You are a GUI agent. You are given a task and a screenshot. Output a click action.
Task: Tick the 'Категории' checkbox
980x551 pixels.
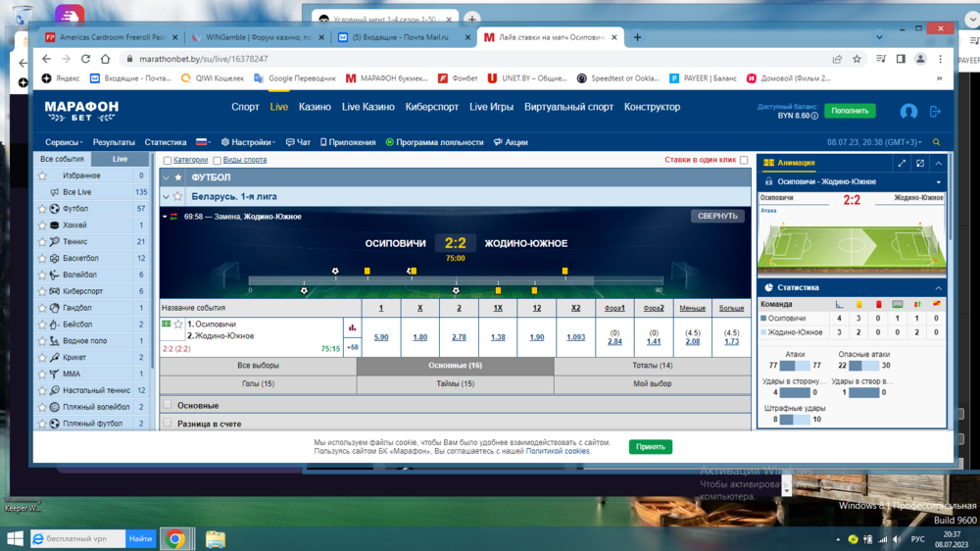coord(168,160)
